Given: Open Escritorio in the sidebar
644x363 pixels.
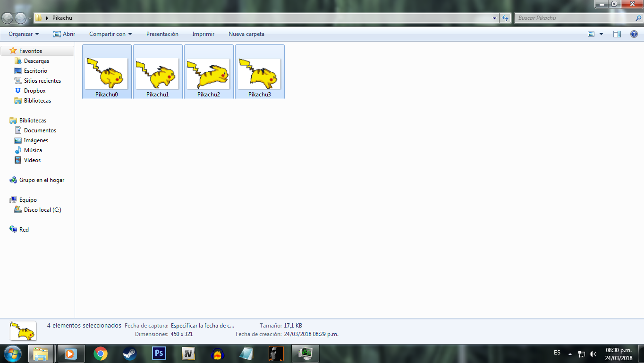Looking at the screenshot, I should (36, 71).
